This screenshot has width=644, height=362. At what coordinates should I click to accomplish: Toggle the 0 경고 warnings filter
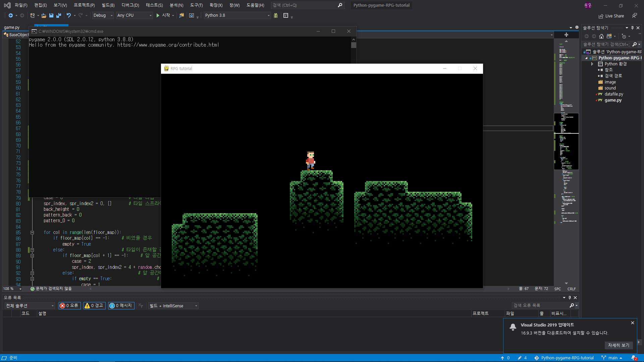[x=94, y=306]
